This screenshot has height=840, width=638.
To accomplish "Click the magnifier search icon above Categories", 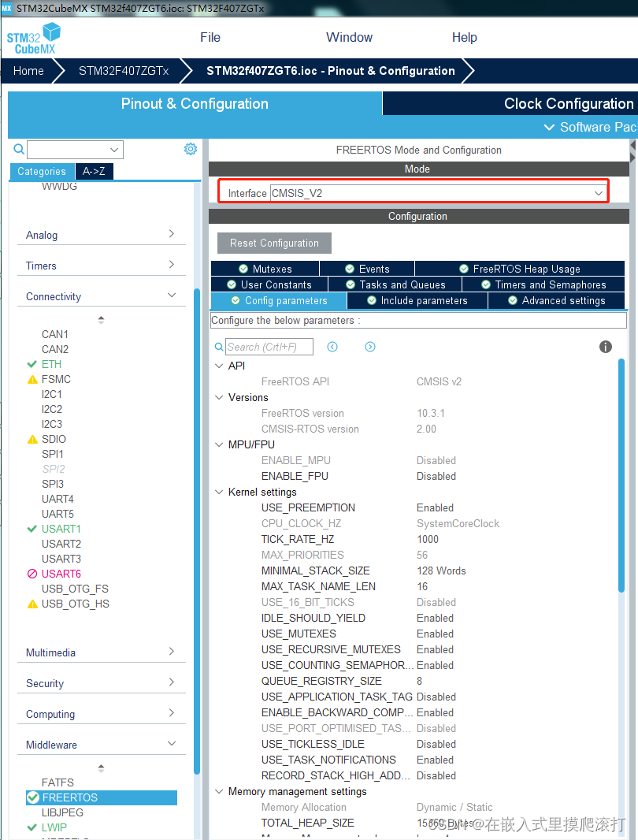I will [17, 149].
